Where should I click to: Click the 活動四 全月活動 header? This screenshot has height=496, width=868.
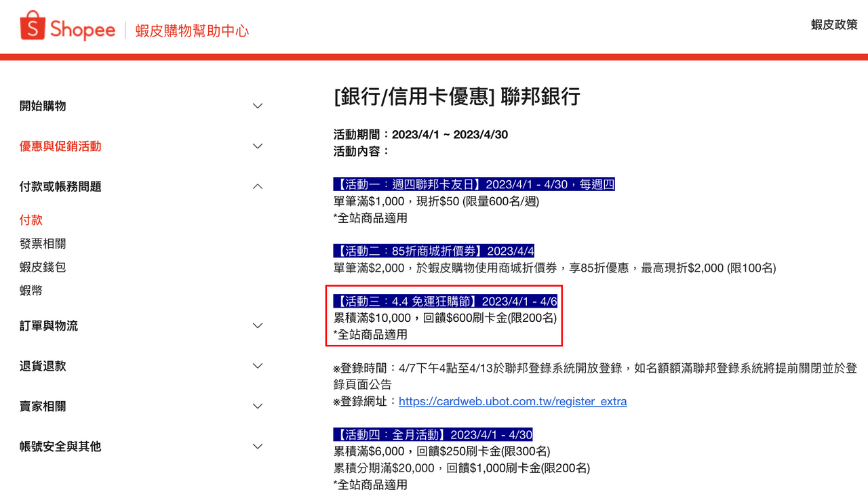(x=432, y=434)
